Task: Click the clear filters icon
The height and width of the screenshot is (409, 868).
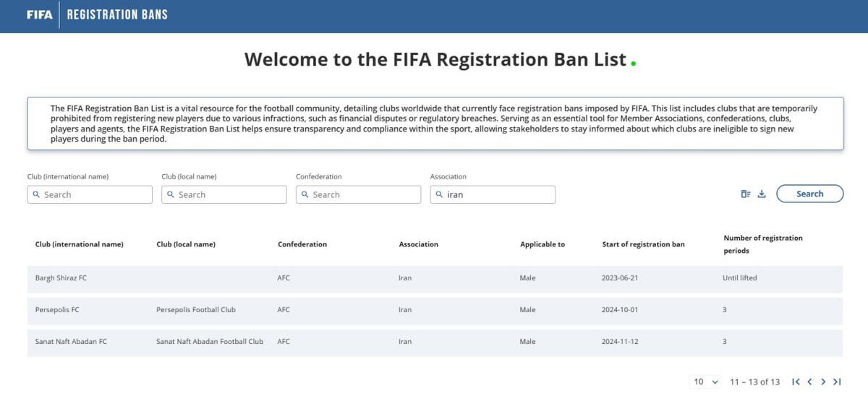Action: click(x=745, y=194)
